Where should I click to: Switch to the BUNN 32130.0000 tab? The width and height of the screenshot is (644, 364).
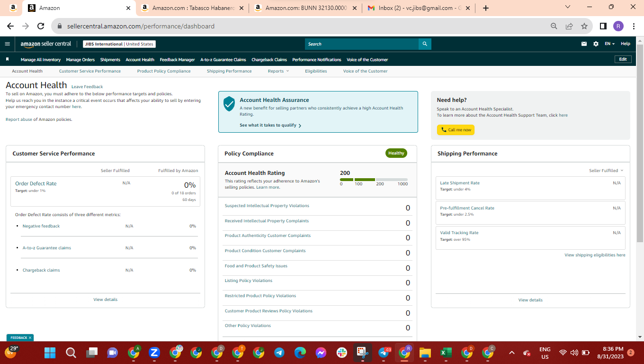click(x=306, y=8)
